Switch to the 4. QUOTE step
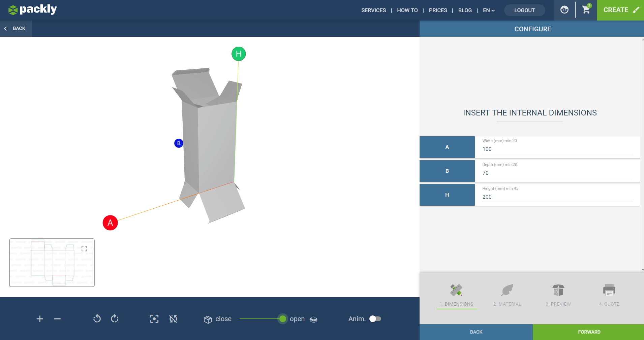 click(x=609, y=304)
